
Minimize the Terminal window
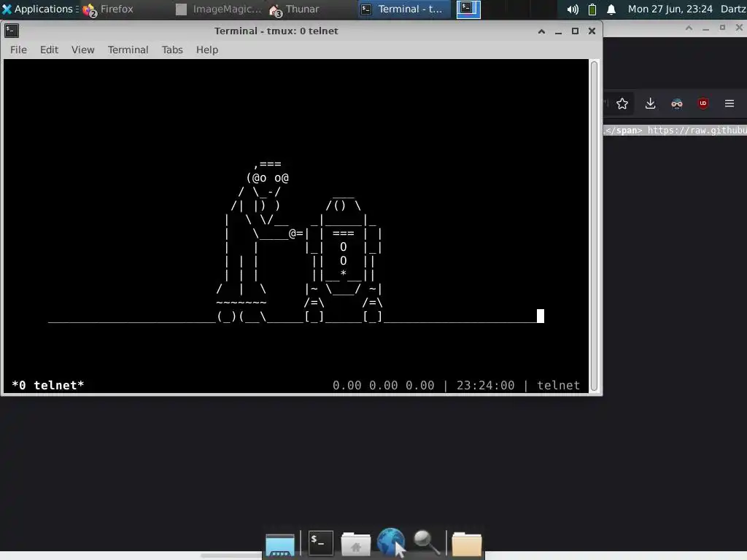click(558, 31)
